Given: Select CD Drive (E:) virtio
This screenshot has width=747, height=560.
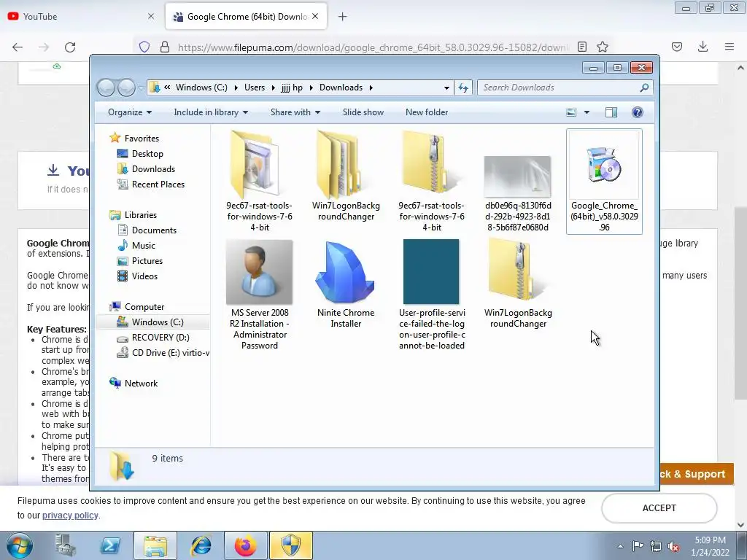Looking at the screenshot, I should (163, 353).
